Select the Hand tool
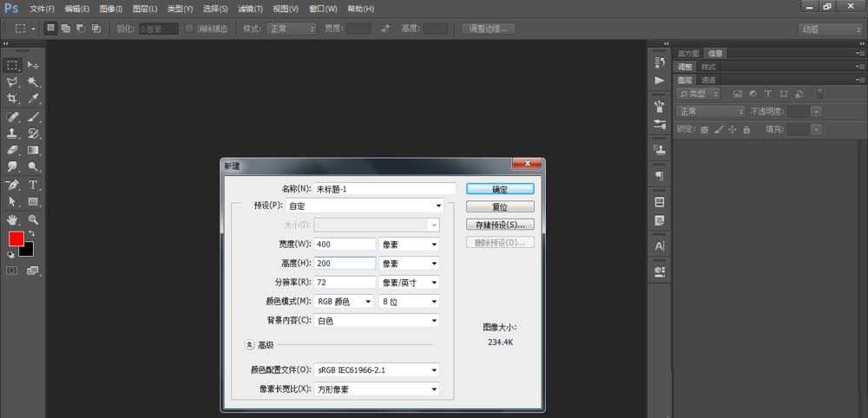This screenshot has height=418, width=868. coord(13,219)
